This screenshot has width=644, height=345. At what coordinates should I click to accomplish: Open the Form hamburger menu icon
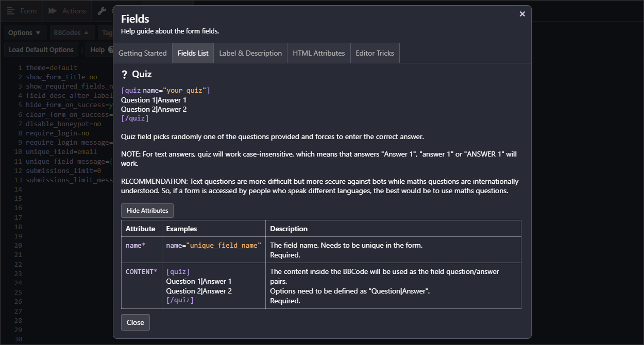[x=11, y=10]
